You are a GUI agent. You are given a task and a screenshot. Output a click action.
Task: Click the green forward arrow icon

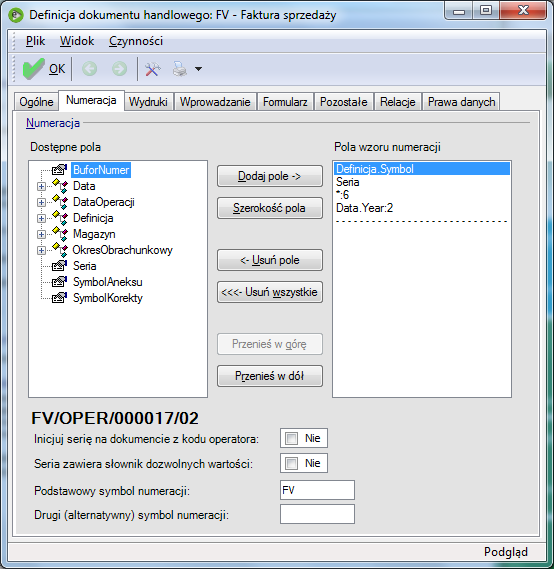tap(119, 69)
